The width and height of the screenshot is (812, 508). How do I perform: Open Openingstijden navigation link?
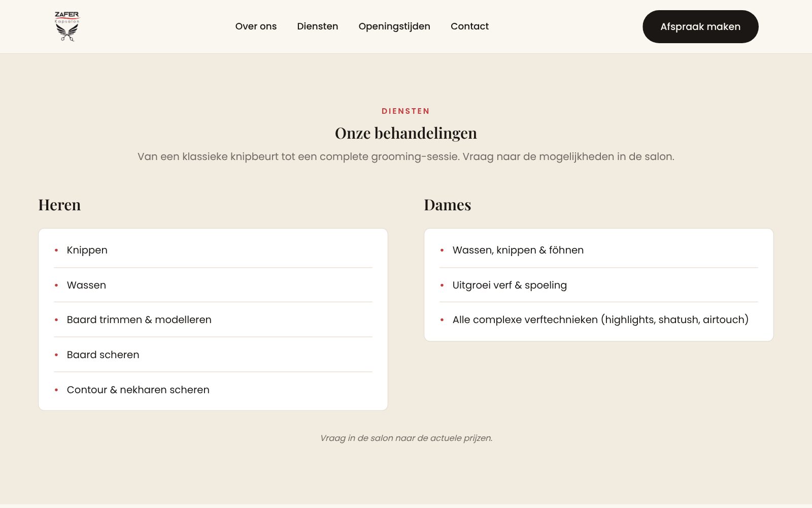pos(394,26)
